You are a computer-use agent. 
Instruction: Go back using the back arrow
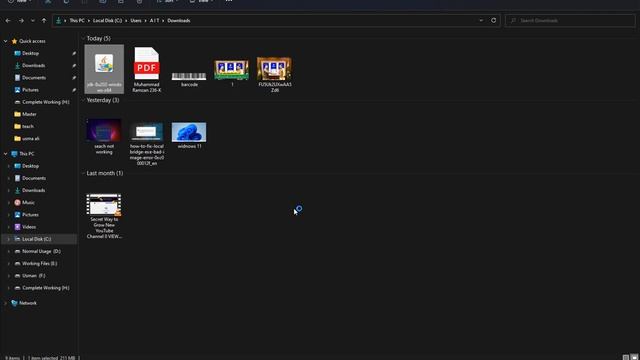click(x=8, y=20)
